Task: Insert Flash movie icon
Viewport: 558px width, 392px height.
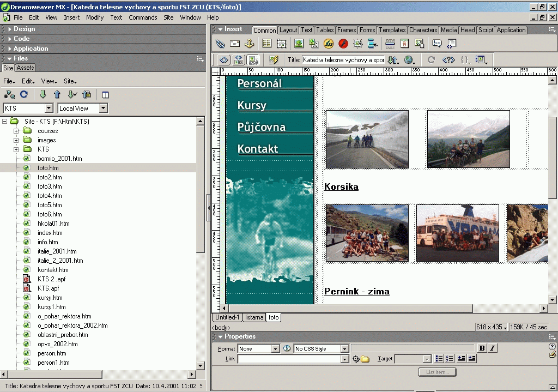Action: (x=343, y=44)
